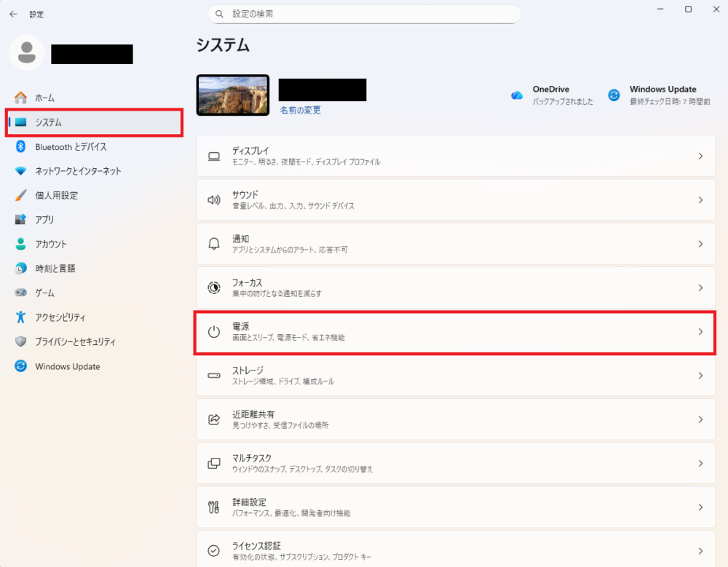The width and height of the screenshot is (728, 567).
Task: Click the 設定の検索 search field
Action: [x=364, y=14]
